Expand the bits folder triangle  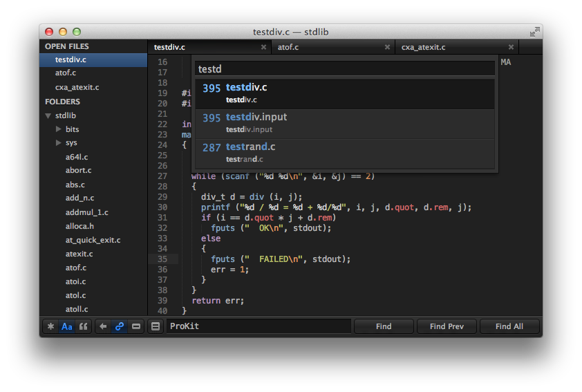pos(58,129)
